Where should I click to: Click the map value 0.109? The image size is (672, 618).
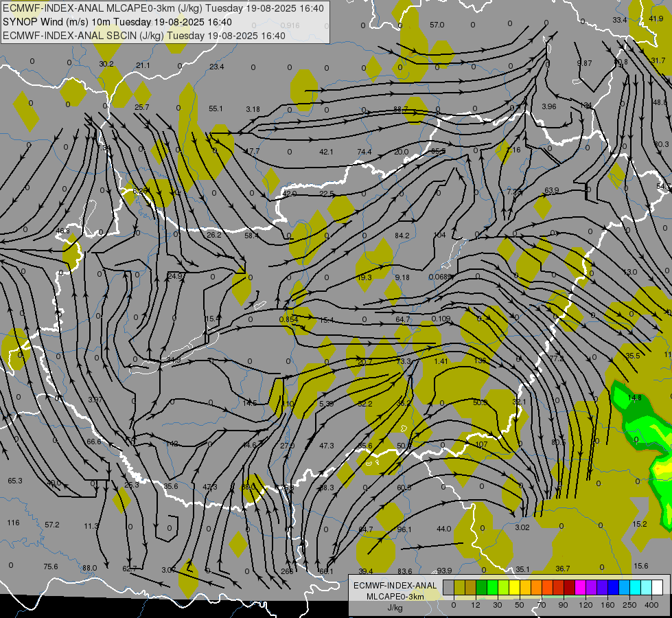(x=441, y=319)
